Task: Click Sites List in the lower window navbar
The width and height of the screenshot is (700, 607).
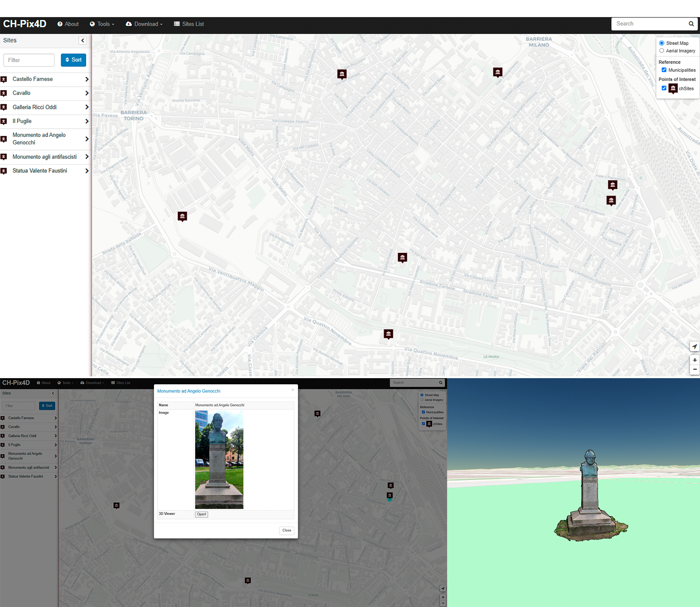Action: 120,383
